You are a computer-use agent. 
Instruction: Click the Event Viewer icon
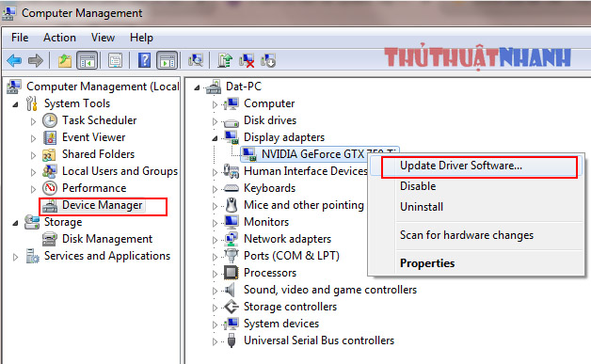(50, 137)
